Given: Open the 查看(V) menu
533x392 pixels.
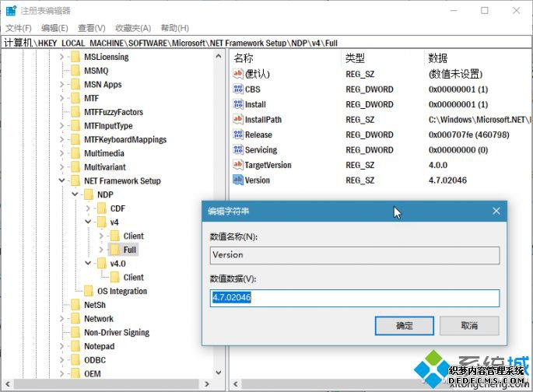Looking at the screenshot, I should pyautogui.click(x=92, y=28).
